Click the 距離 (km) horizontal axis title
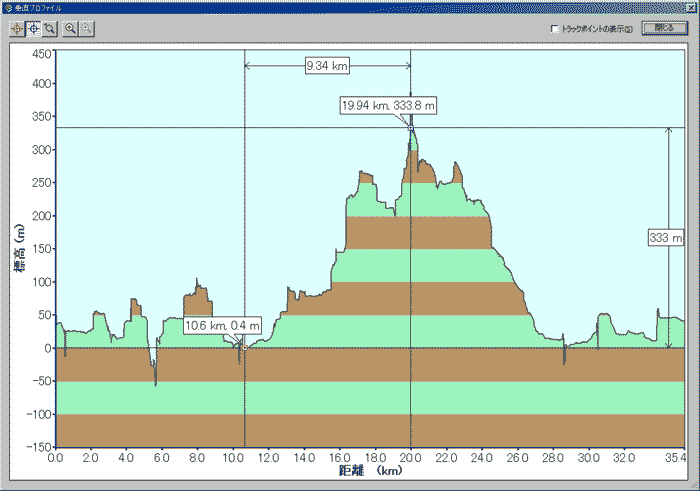This screenshot has width=700, height=491. (369, 471)
